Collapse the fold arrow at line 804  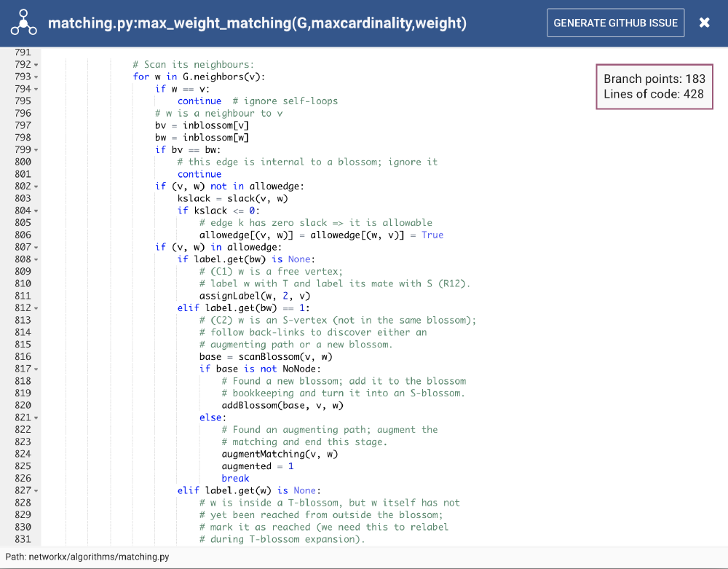click(36, 211)
